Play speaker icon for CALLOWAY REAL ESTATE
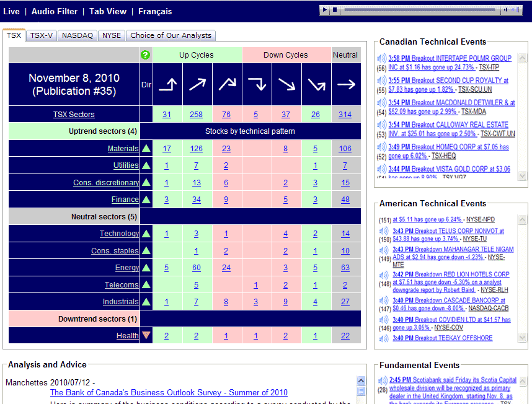The image size is (532, 404). 382,125
